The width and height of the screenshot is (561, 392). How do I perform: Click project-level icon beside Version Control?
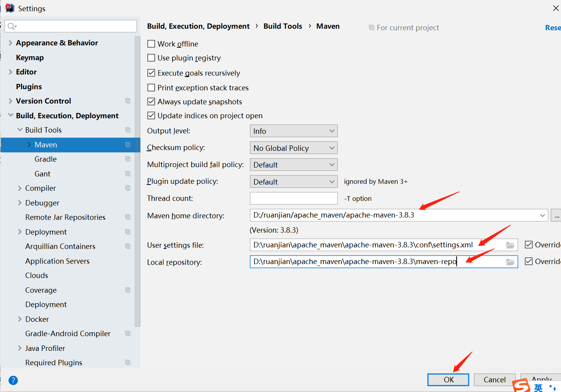(x=128, y=101)
